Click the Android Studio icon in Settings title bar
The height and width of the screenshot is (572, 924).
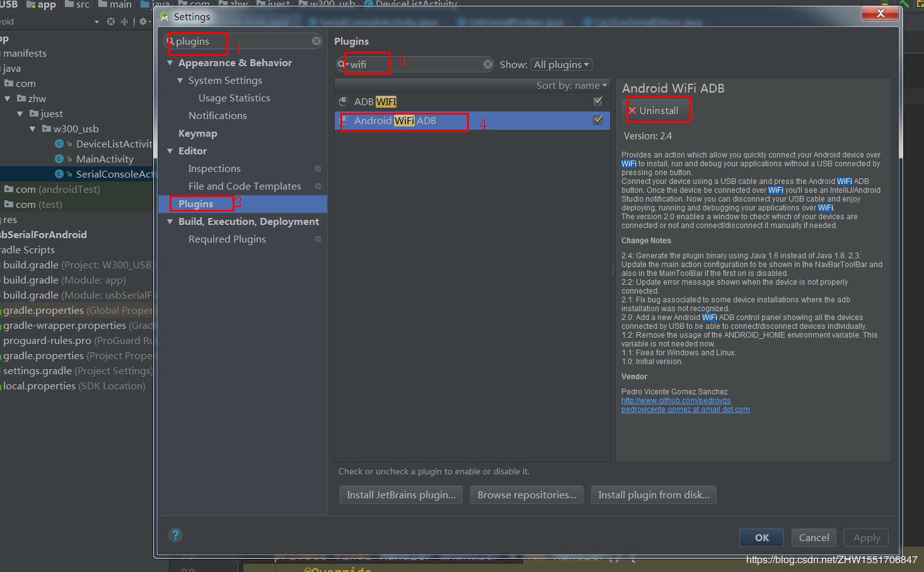coord(165,17)
